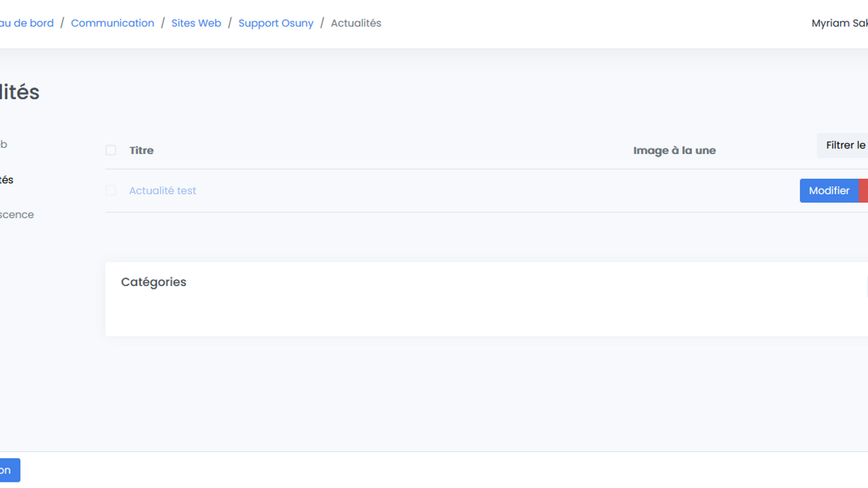Click the current Actualités breadcrumb item
The width and height of the screenshot is (868, 488).
click(355, 23)
